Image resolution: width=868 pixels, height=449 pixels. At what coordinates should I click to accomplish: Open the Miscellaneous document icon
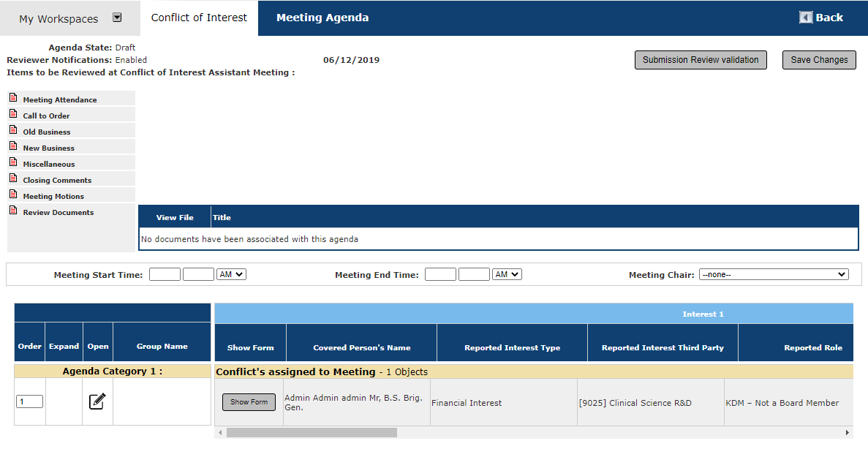tap(13, 162)
